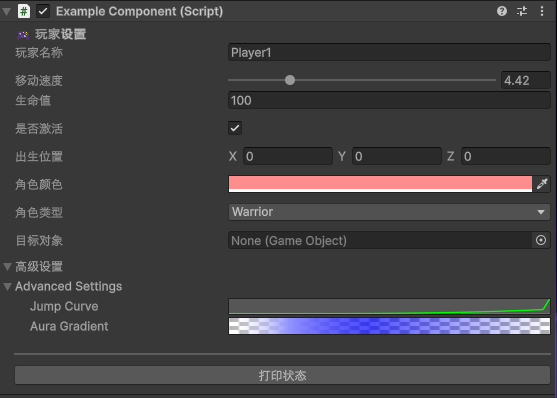
Task: Click the 玩家名称 label
Action: [x=39, y=53]
